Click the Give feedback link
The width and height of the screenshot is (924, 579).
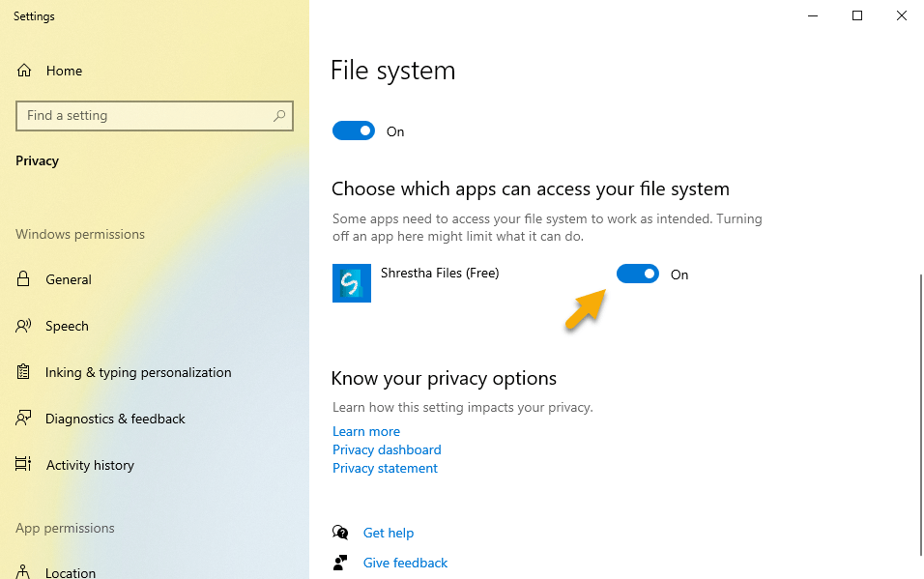405,563
